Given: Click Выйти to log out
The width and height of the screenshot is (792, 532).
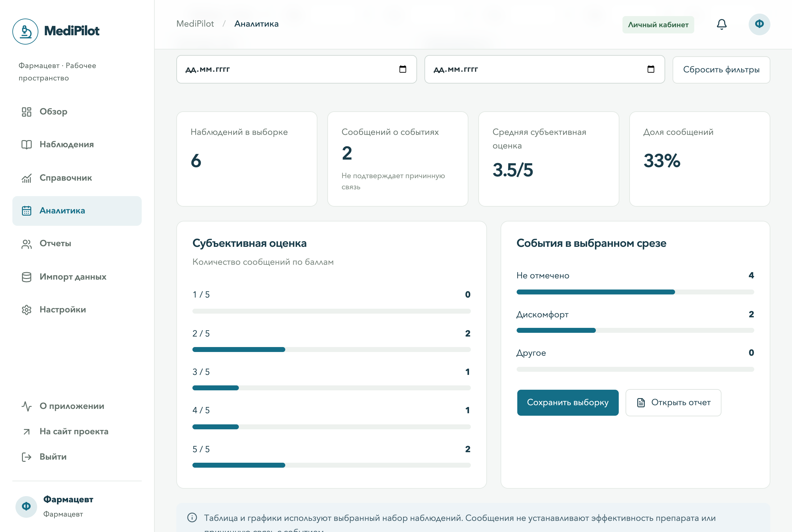Looking at the screenshot, I should pos(77,457).
